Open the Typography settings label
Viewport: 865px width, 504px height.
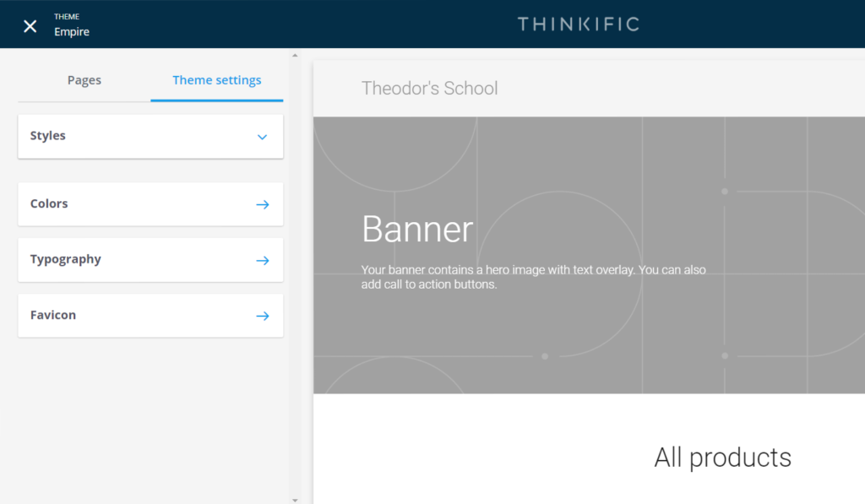[66, 259]
